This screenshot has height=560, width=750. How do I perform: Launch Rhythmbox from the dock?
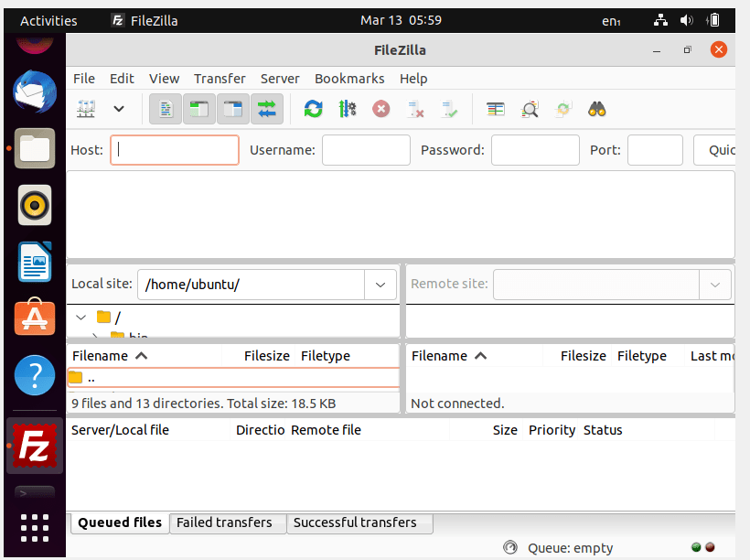tap(35, 205)
